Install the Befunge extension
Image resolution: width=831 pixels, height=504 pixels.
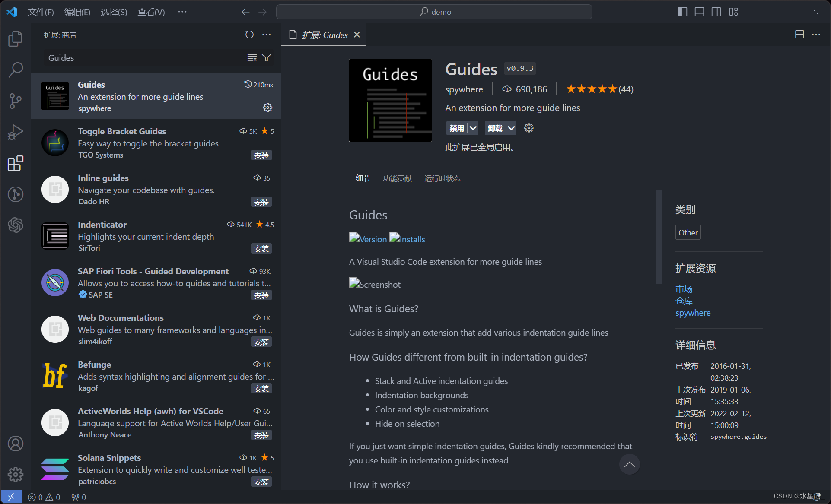261,389
